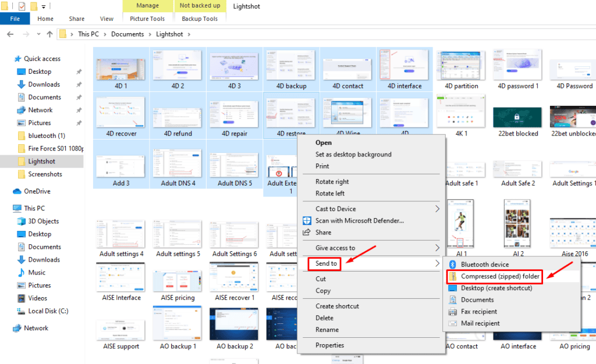This screenshot has width=596, height=364.
Task: Click the OneDrive cloud icon
Action: 17,191
